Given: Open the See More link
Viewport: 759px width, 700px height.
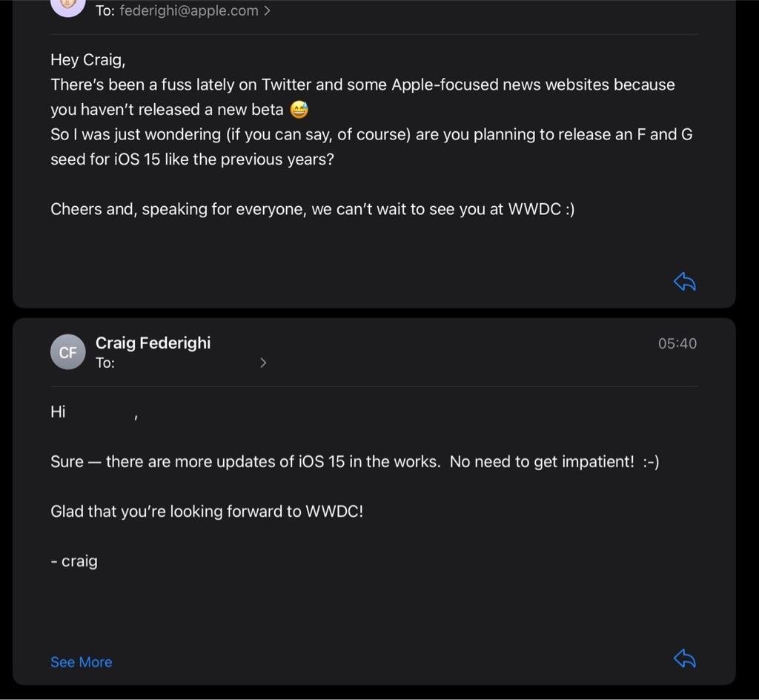Looking at the screenshot, I should coord(81,662).
